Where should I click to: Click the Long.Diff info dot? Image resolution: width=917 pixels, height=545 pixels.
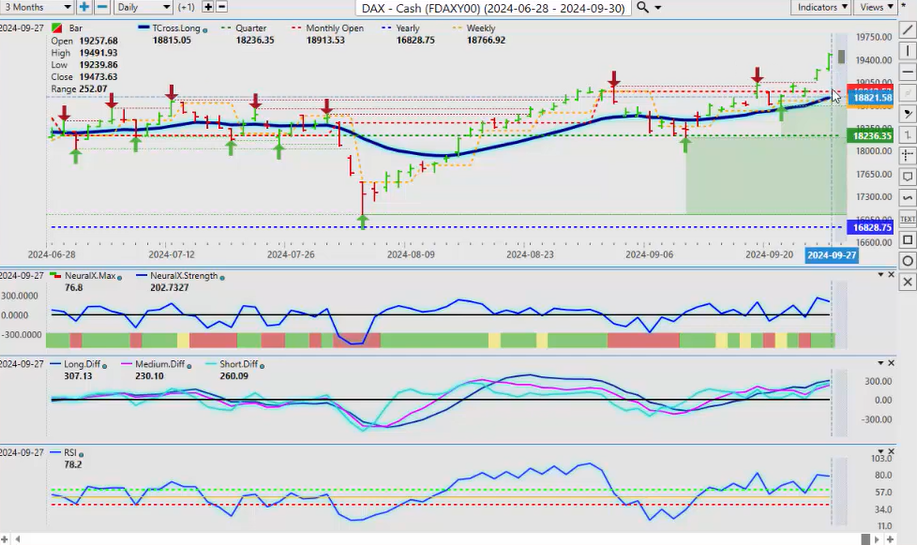104,365
